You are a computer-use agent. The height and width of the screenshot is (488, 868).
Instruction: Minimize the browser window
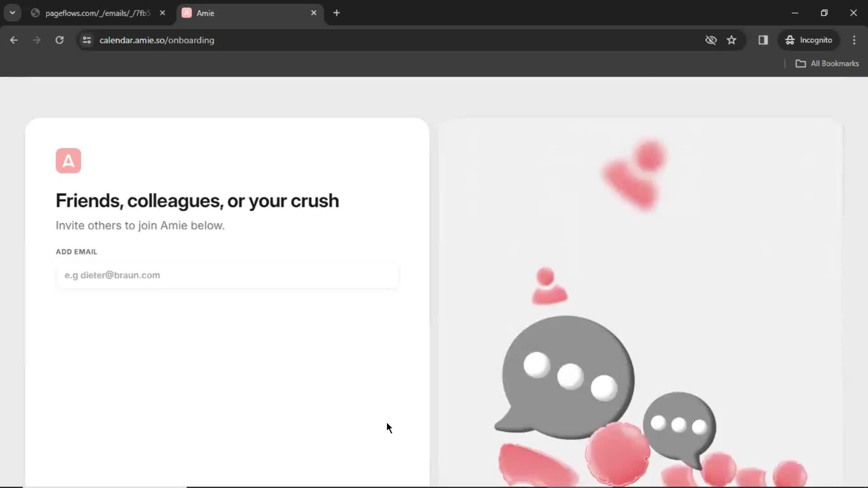coord(795,13)
